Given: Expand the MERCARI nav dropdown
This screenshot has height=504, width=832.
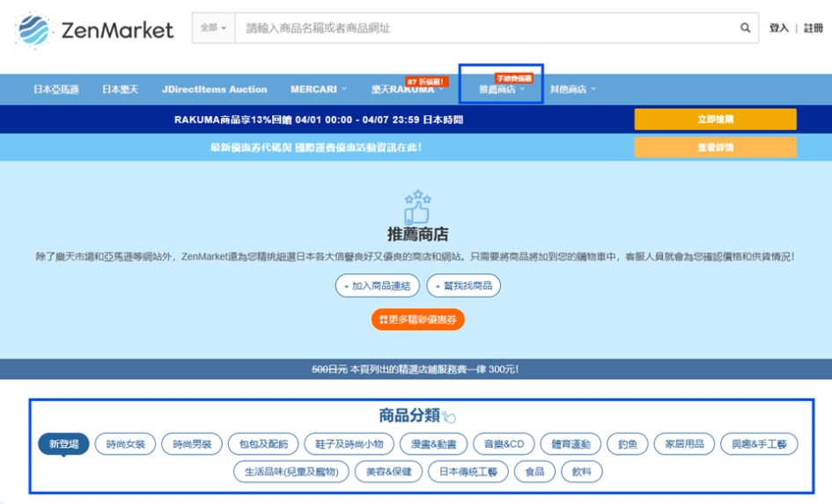Looking at the screenshot, I should pyautogui.click(x=319, y=89).
